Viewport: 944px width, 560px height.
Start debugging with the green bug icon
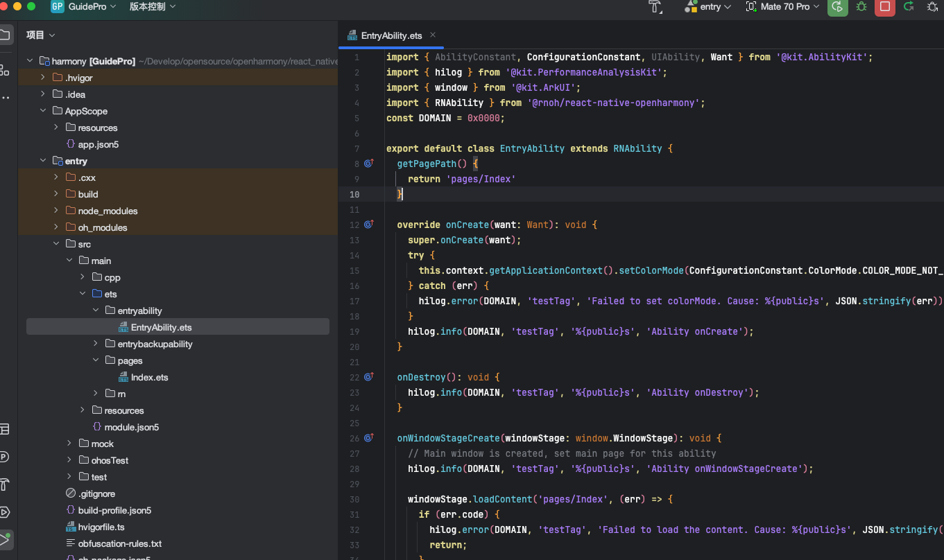(861, 7)
